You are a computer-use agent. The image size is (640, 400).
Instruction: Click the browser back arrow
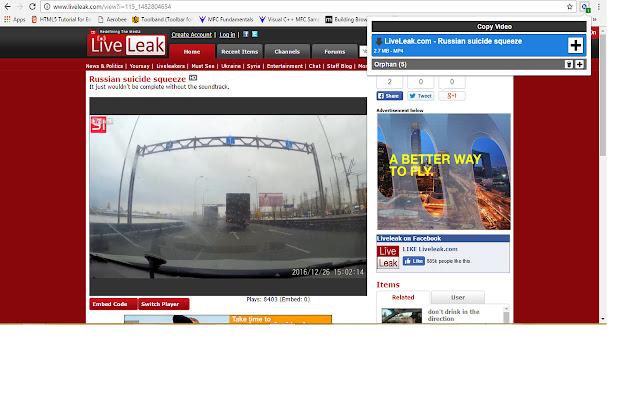click(7, 7)
